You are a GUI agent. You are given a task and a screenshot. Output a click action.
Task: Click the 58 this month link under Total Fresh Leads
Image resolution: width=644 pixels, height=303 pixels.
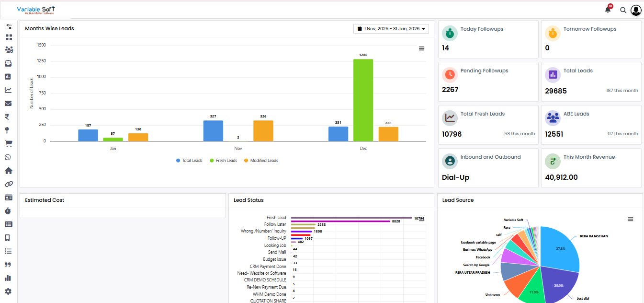[x=519, y=133]
